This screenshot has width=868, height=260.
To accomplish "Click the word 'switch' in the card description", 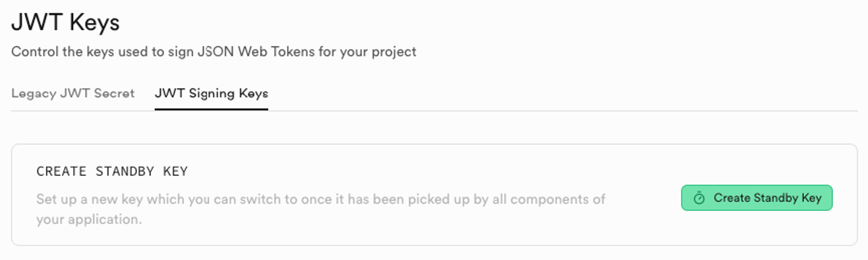I will [260, 199].
